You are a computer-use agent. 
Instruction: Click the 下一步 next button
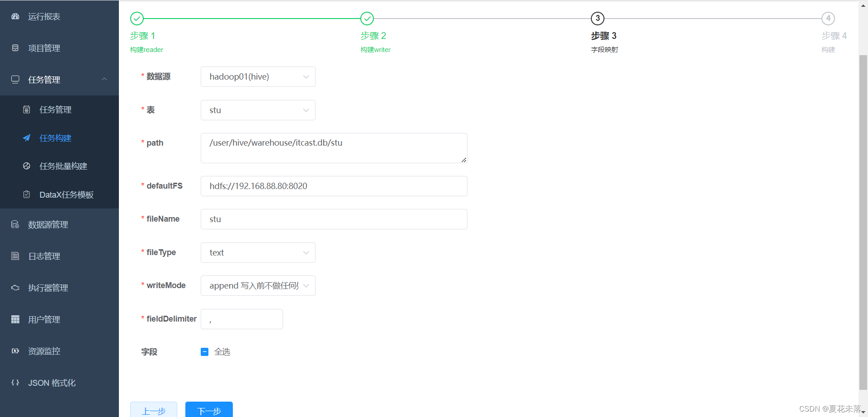point(209,410)
